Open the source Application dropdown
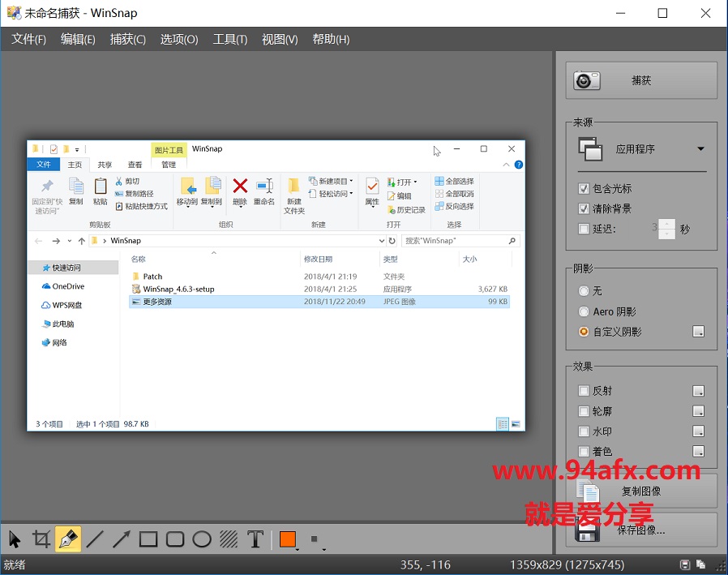The height and width of the screenshot is (575, 728). 641,149
